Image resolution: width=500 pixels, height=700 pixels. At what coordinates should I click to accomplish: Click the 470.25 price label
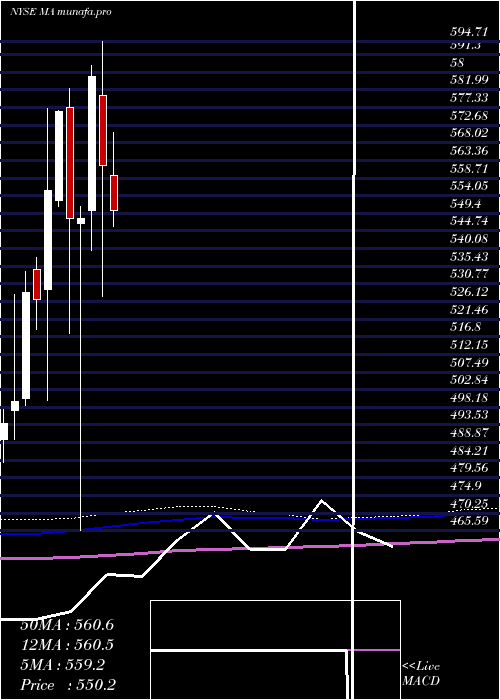[x=469, y=504]
